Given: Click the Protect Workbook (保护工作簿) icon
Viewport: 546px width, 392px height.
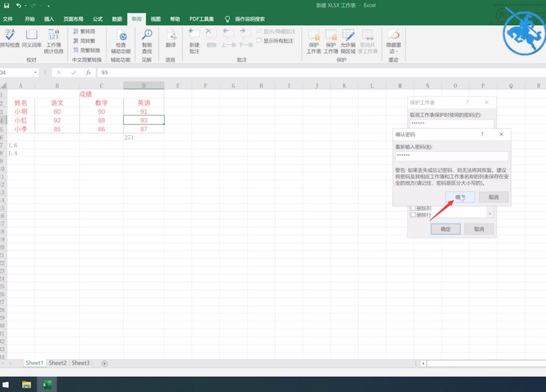Looking at the screenshot, I should pyautogui.click(x=331, y=41).
